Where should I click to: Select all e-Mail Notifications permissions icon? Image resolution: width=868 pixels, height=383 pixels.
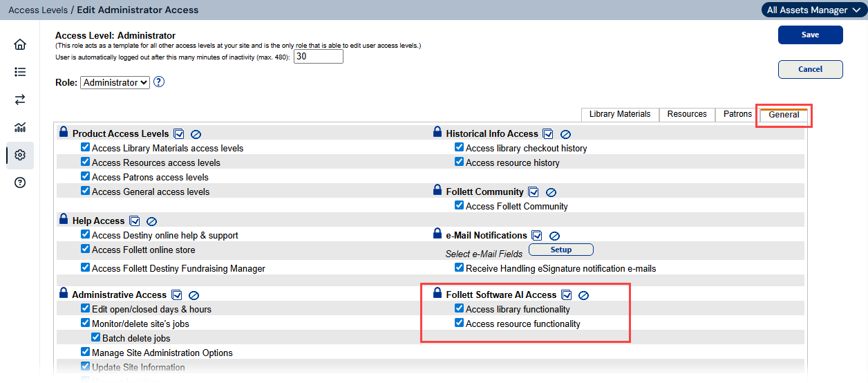tap(537, 235)
